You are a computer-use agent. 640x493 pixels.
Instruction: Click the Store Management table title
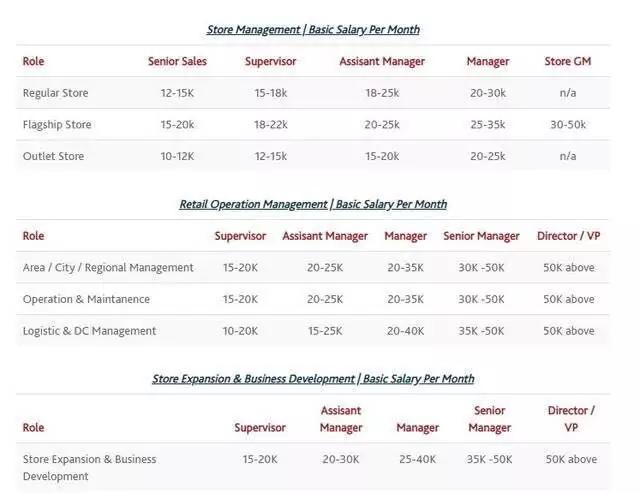[x=313, y=30]
